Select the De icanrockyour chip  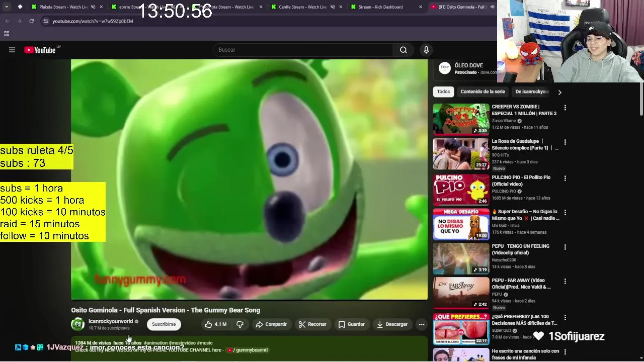point(532,92)
